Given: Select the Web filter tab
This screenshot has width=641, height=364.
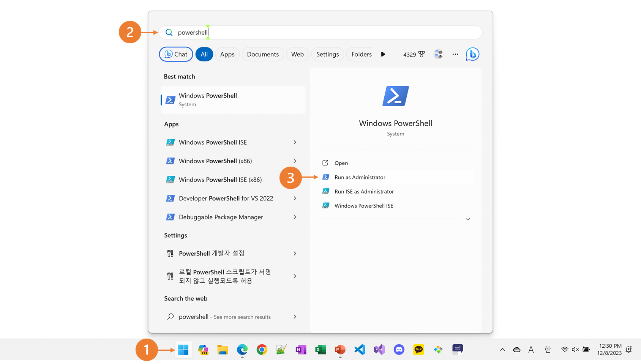Looking at the screenshot, I should pos(297,54).
